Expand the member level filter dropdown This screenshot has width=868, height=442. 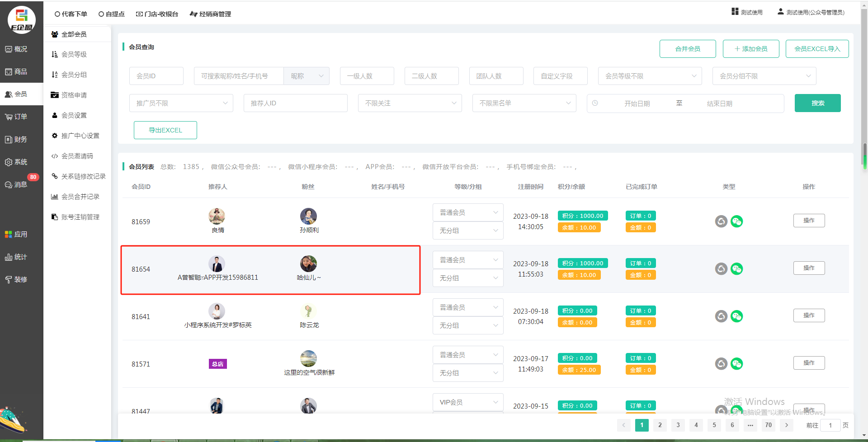click(x=649, y=76)
